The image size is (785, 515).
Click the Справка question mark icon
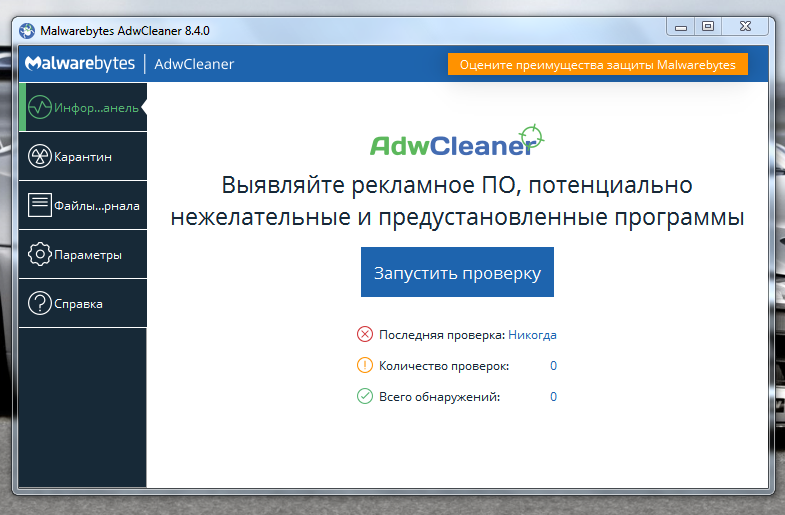click(40, 303)
